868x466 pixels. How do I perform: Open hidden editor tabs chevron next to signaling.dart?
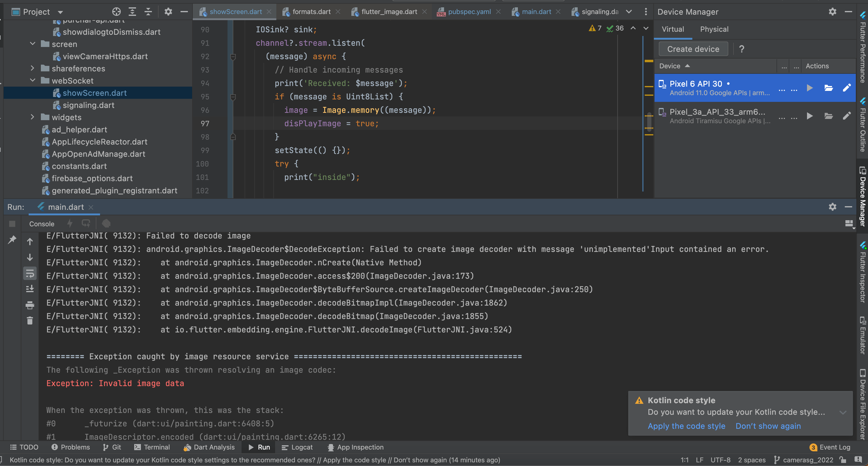[x=629, y=11]
